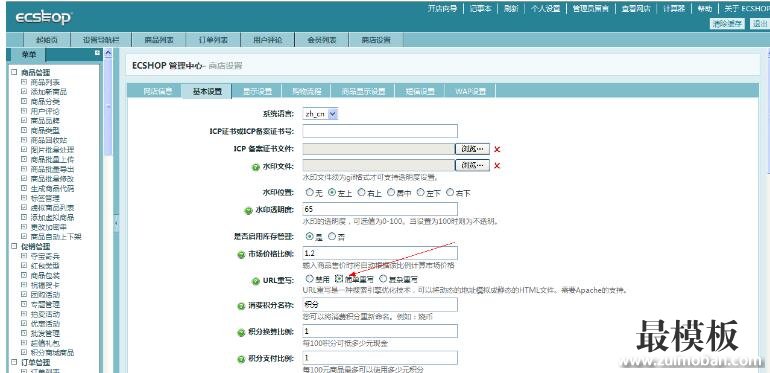The height and width of the screenshot is (373, 770).
Task: Select 左下 watermark position
Action: (420, 192)
